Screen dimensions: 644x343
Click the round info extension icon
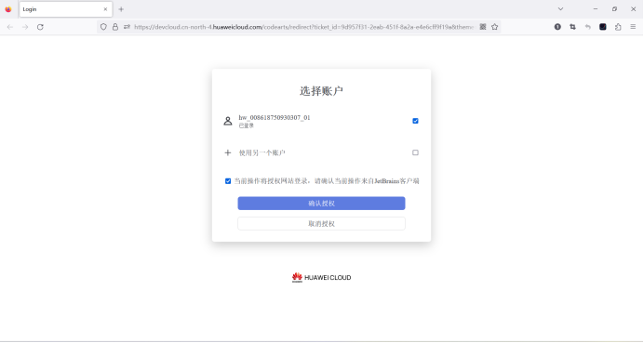557,27
